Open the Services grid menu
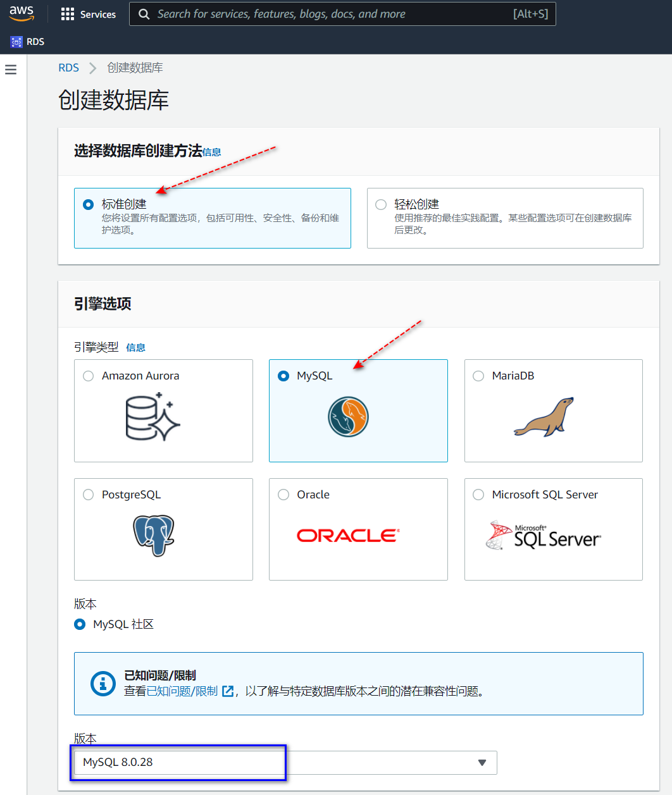This screenshot has height=795, width=672. coord(67,14)
